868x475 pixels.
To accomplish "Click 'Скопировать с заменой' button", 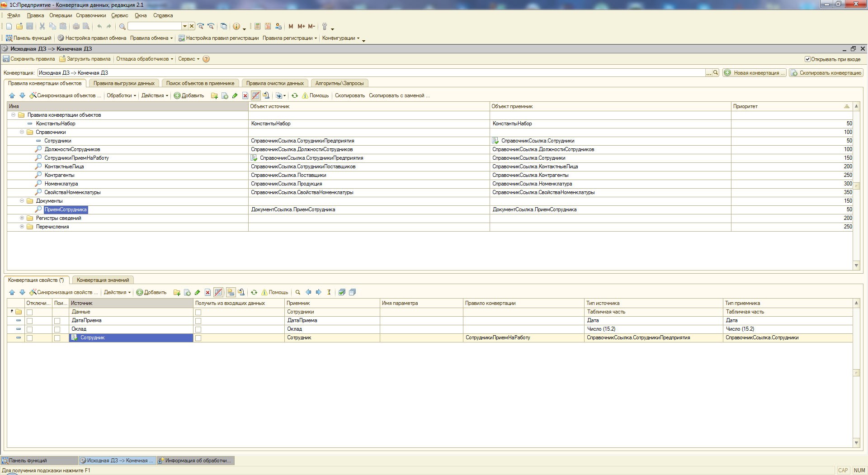I will coord(399,95).
